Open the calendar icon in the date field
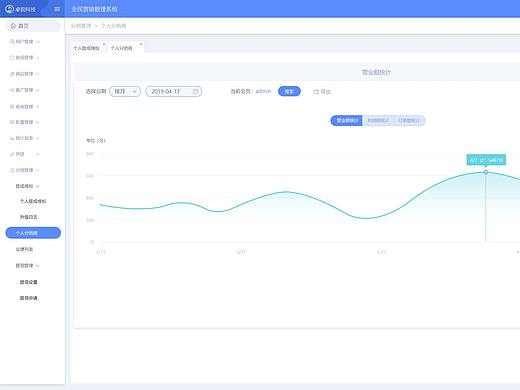 click(x=196, y=91)
